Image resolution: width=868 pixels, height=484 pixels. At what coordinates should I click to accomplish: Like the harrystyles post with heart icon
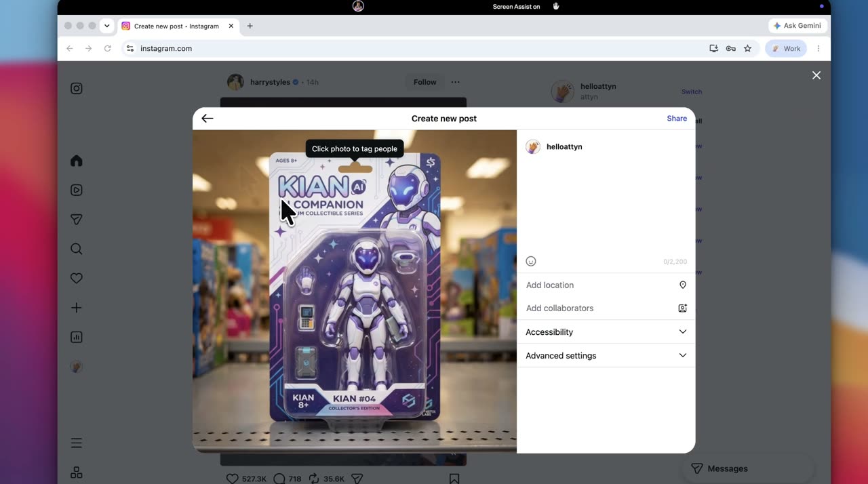coord(232,479)
